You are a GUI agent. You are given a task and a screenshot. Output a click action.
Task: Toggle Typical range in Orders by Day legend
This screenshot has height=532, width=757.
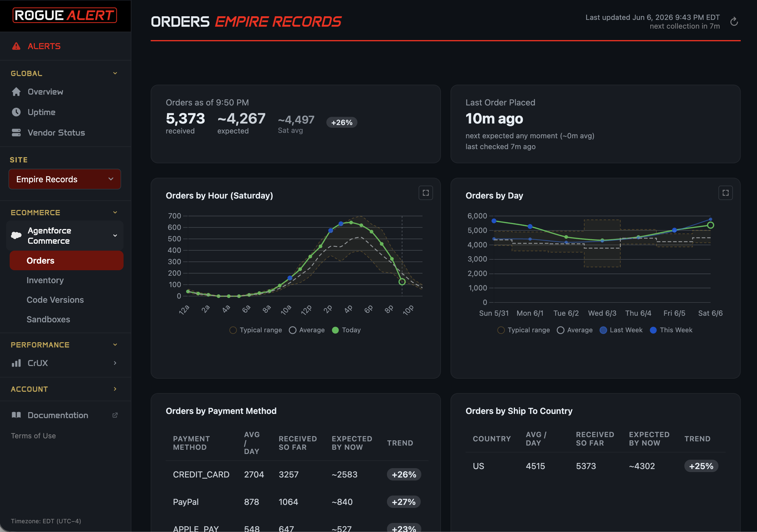point(523,330)
